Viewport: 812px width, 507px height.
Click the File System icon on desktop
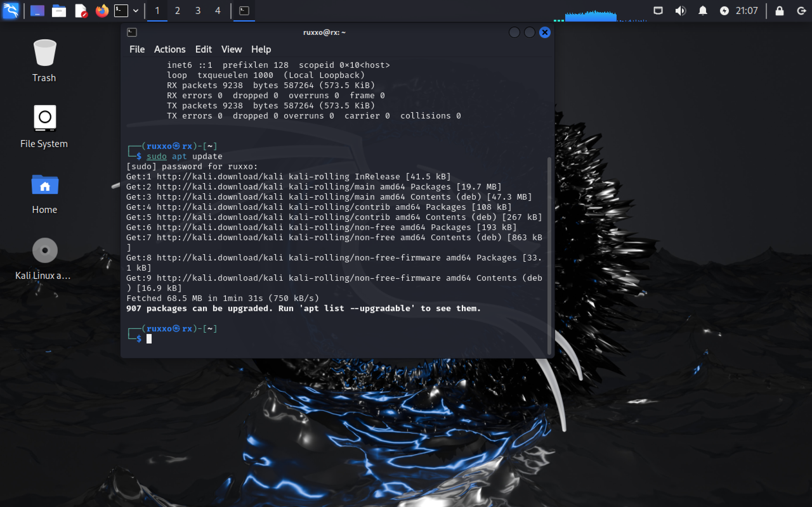point(44,116)
